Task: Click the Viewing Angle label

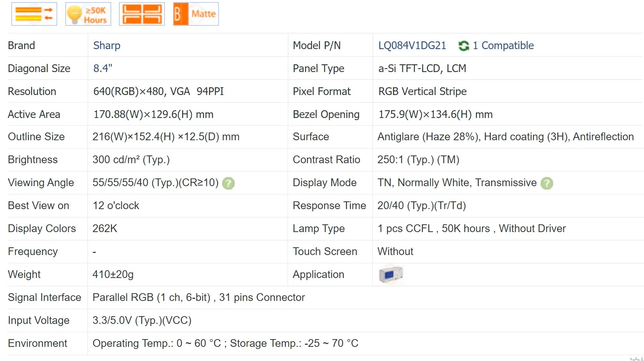Action: tap(41, 183)
